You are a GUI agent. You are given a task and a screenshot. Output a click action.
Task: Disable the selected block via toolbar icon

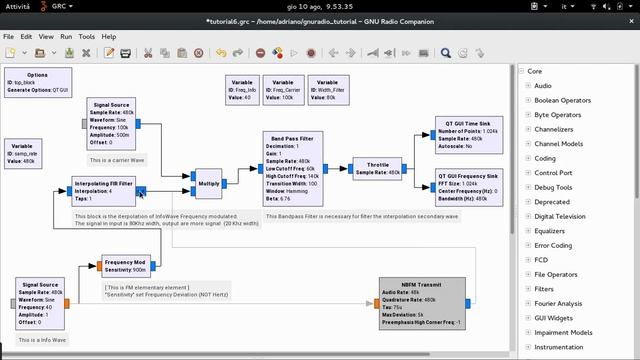[389, 53]
